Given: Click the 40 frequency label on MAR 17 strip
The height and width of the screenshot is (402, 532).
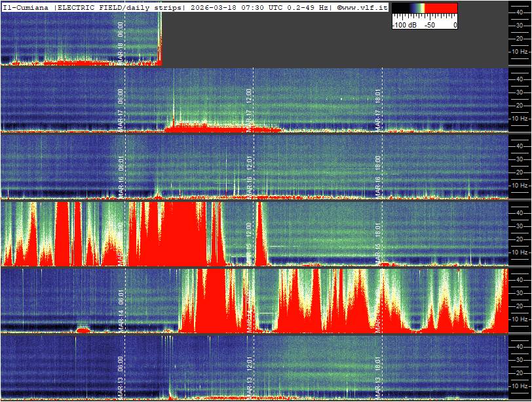Looking at the screenshot, I should pyautogui.click(x=520, y=79).
